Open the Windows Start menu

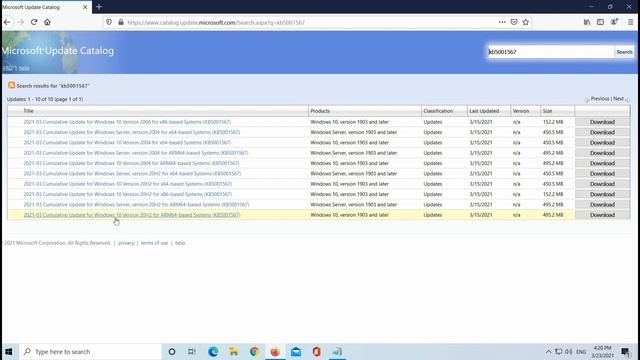pyautogui.click(x=9, y=351)
